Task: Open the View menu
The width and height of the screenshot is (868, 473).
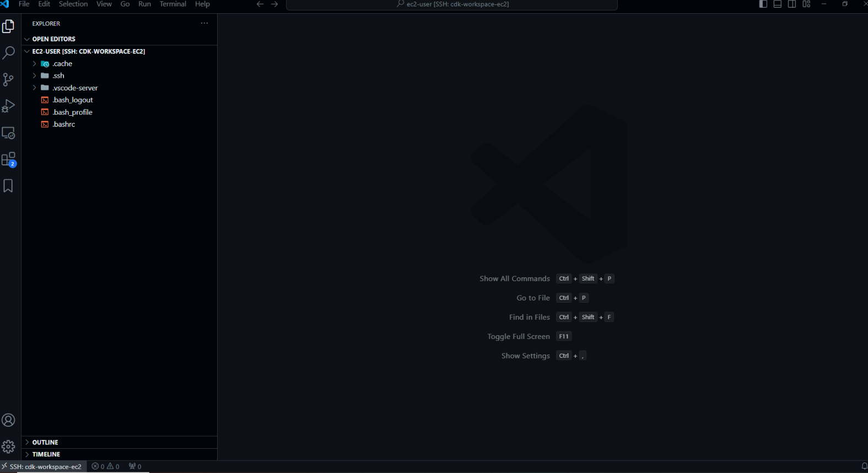Action: click(104, 4)
